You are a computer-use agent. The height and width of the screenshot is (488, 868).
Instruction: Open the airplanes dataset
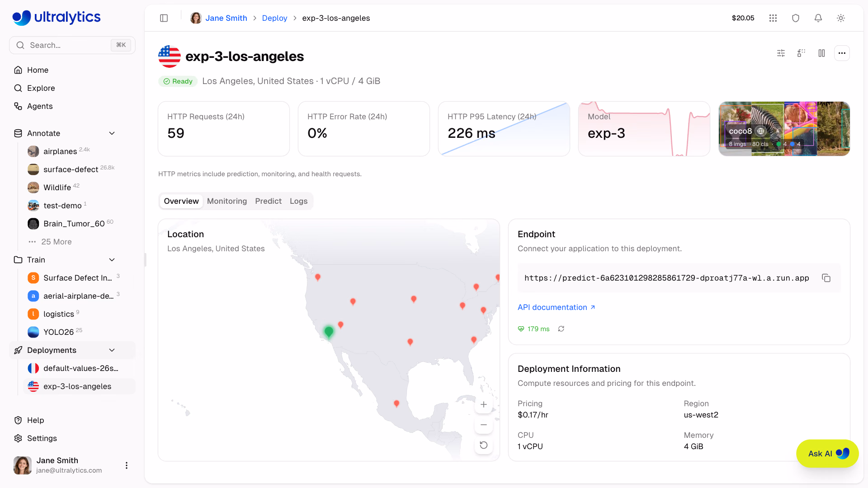pos(79,151)
